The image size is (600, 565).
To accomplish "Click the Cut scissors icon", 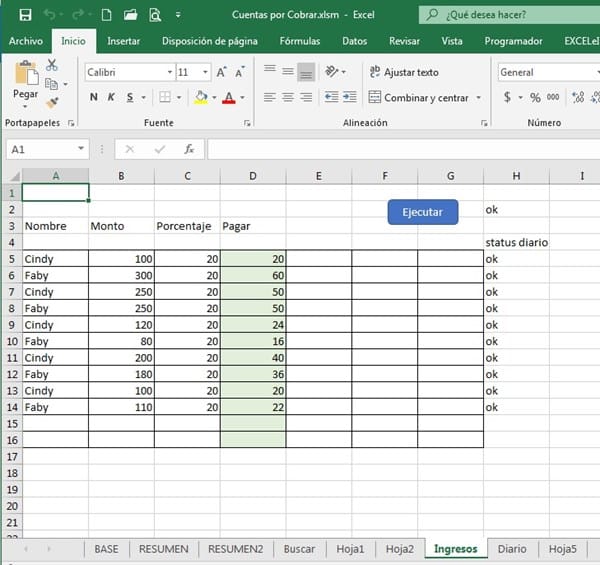I will (x=52, y=65).
